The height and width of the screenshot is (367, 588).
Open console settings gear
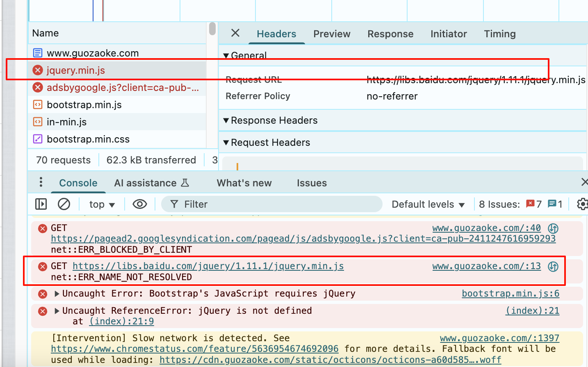click(x=582, y=204)
